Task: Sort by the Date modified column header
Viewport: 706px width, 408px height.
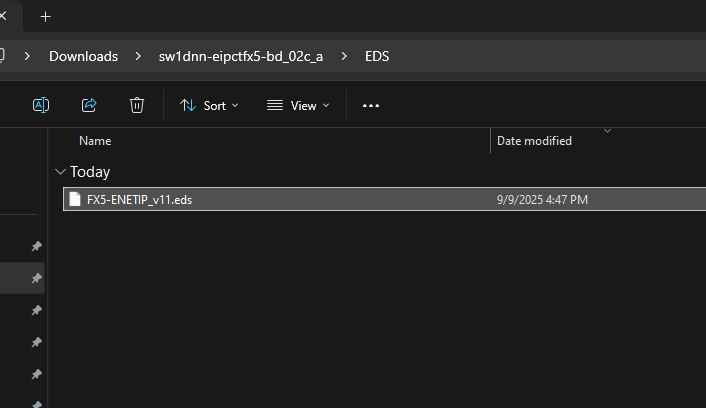Action: (x=534, y=141)
